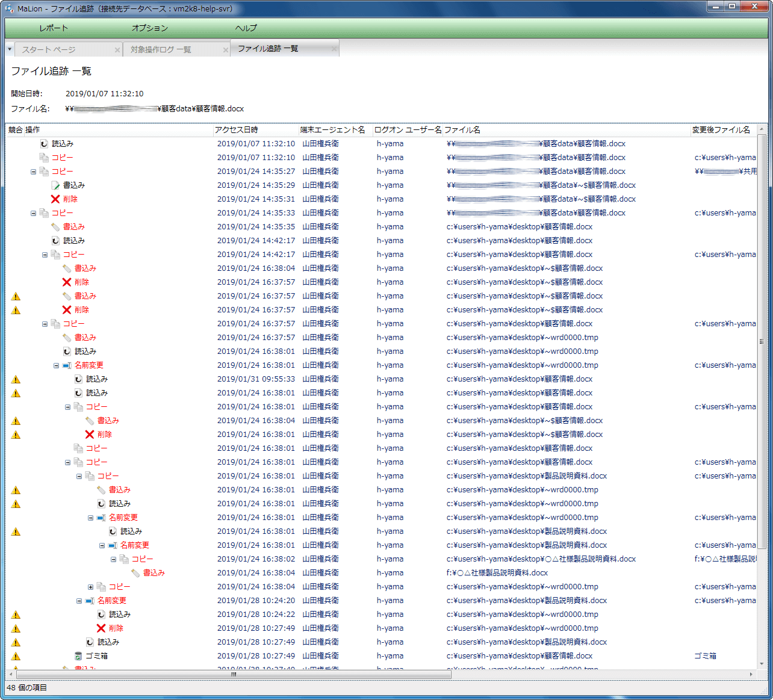Click the red X 削除 icon at 14:35:31
This screenshot has width=773, height=700.
pyautogui.click(x=55, y=199)
